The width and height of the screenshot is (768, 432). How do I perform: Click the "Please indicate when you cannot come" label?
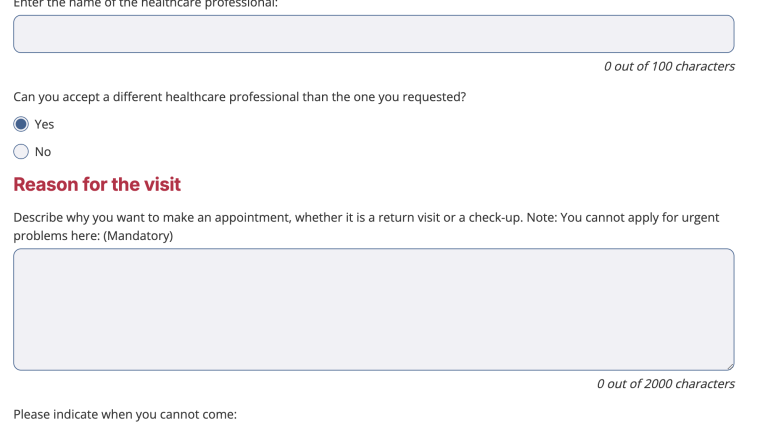(x=125, y=414)
